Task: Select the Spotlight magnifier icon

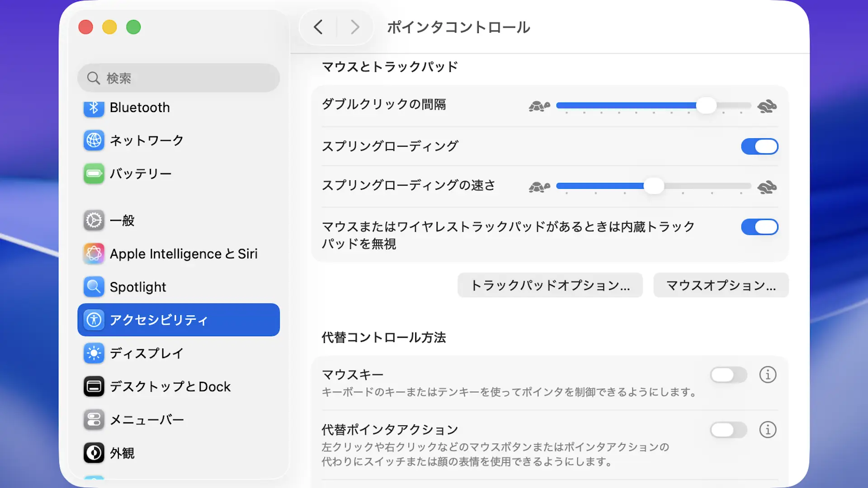Action: click(94, 286)
